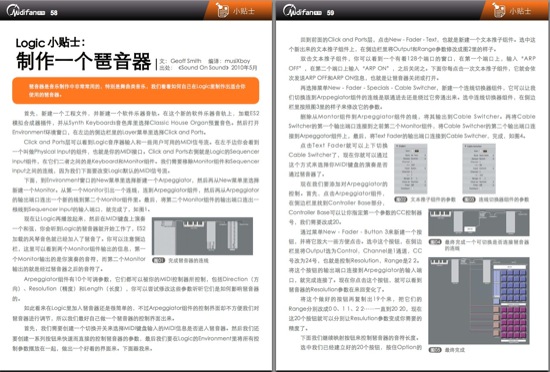Viewport: 550px width, 372px height.
Task: Select the 图02 figure label badge
Action: pyautogui.click(x=401, y=199)
